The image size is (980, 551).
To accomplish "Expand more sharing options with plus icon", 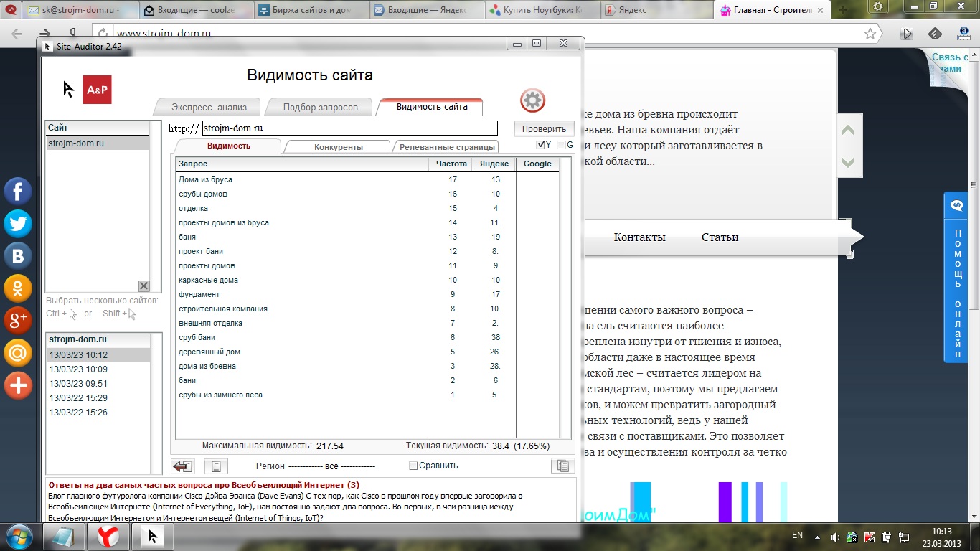I will coord(18,385).
